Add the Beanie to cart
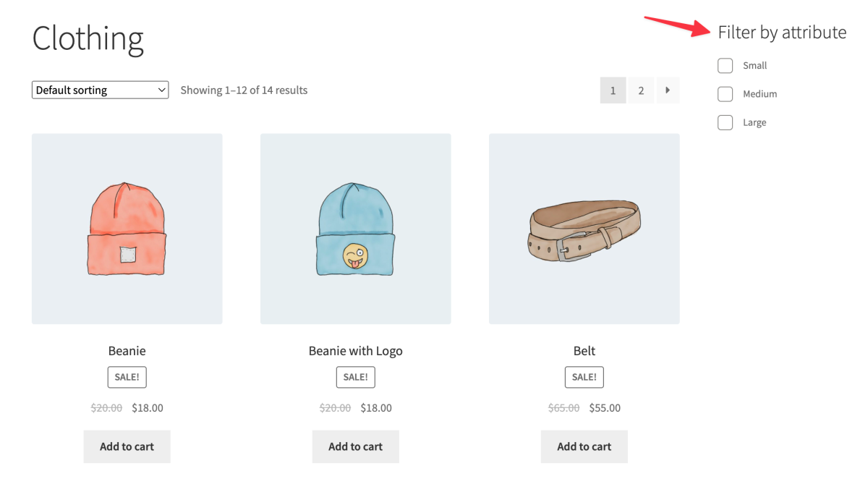Viewport: 868px width, 492px height. click(127, 446)
